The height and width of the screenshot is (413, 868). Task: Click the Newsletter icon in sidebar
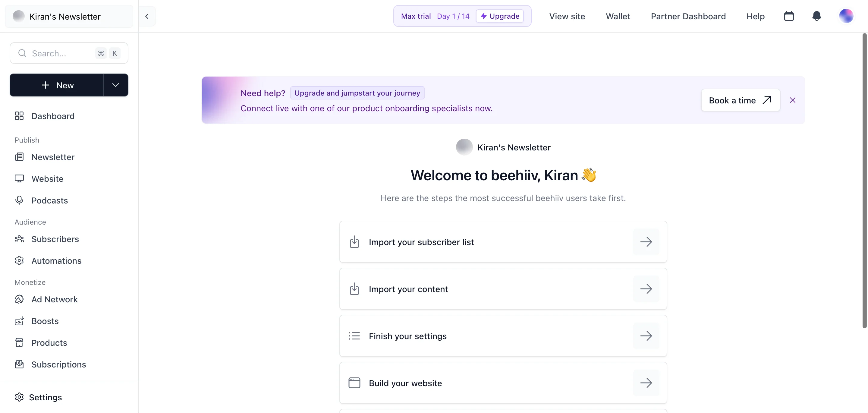[x=19, y=157]
